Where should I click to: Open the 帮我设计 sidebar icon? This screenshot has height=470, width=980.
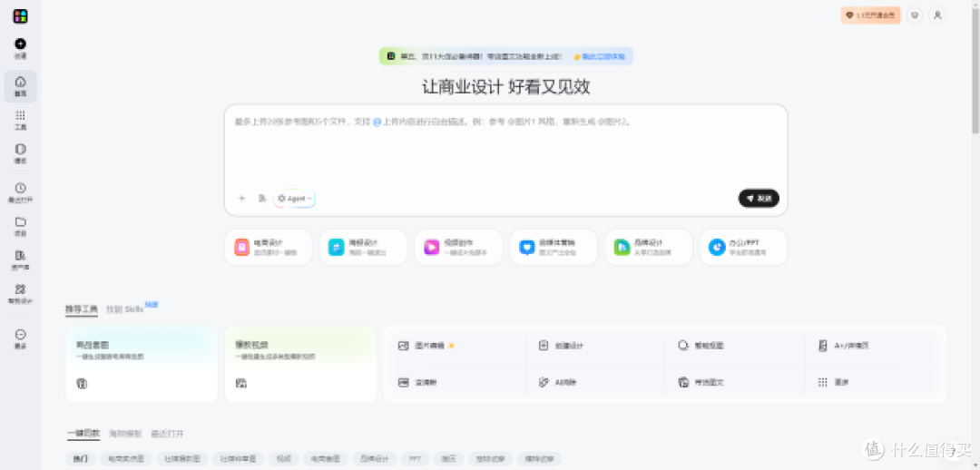tap(20, 289)
